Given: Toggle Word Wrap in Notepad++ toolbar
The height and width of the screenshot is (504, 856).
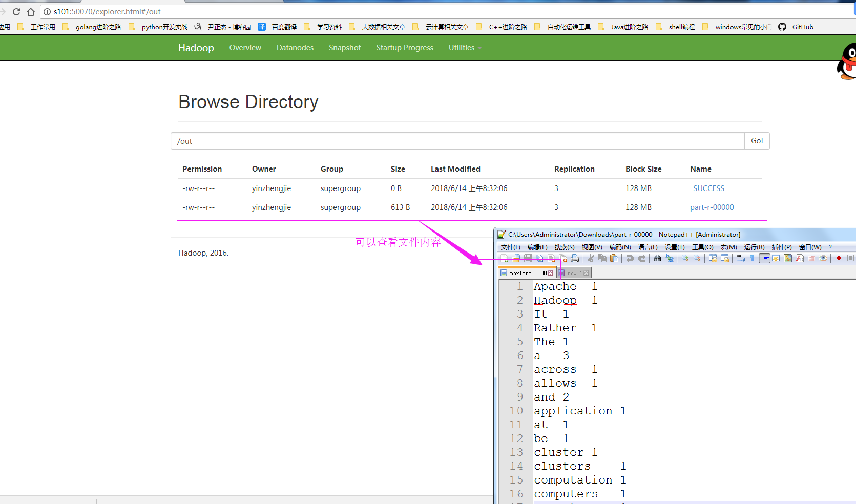Looking at the screenshot, I should click(x=741, y=259).
